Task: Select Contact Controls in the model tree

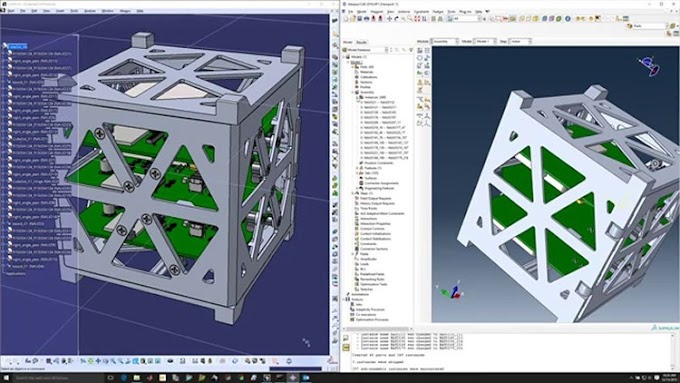Action: [x=372, y=229]
